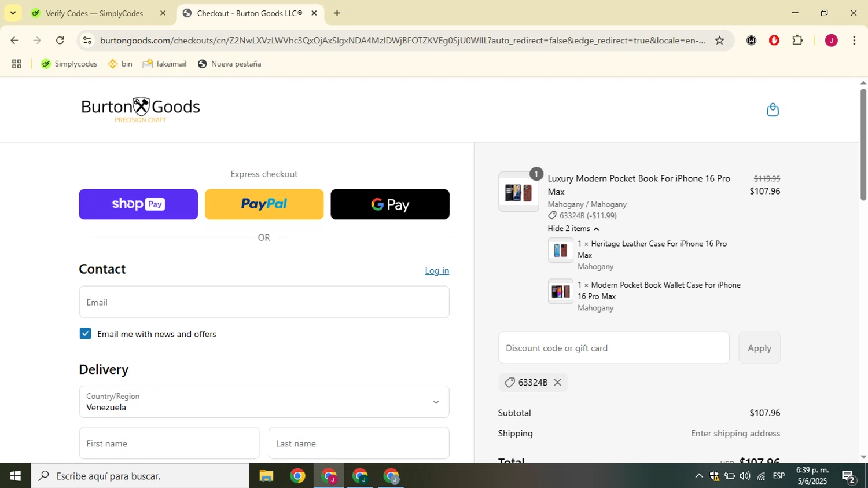868x488 pixels.
Task: Show hidden system tray icons
Action: (x=699, y=476)
